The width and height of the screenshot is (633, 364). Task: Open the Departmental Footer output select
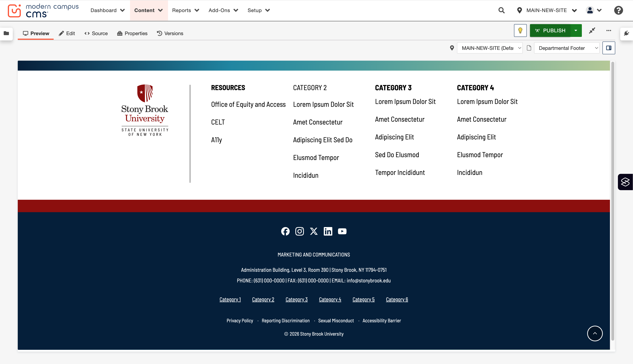567,48
